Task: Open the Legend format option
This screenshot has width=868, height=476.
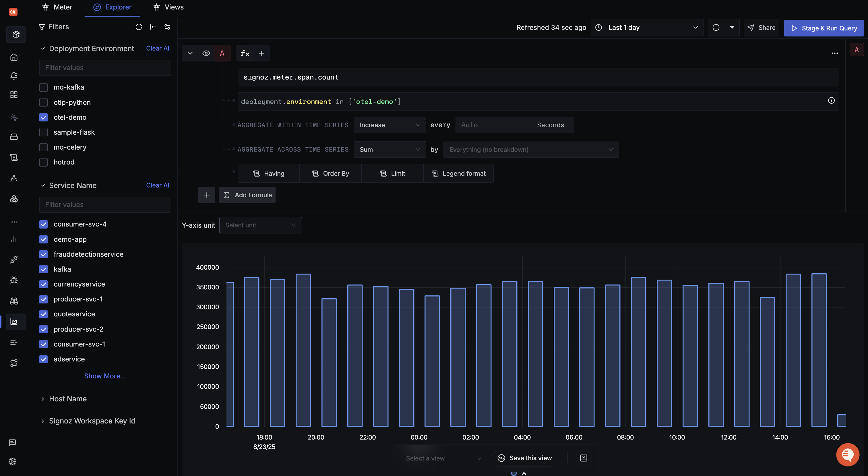Action: coord(458,174)
